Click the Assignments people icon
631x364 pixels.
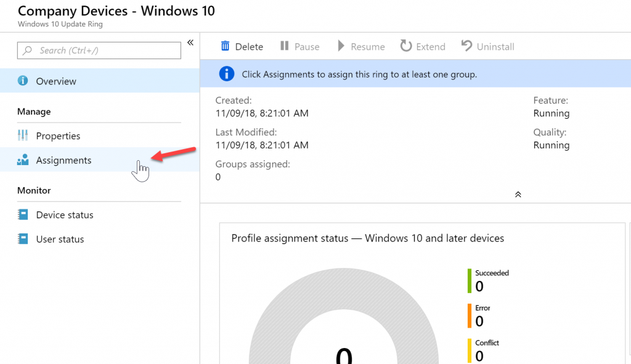pos(23,160)
